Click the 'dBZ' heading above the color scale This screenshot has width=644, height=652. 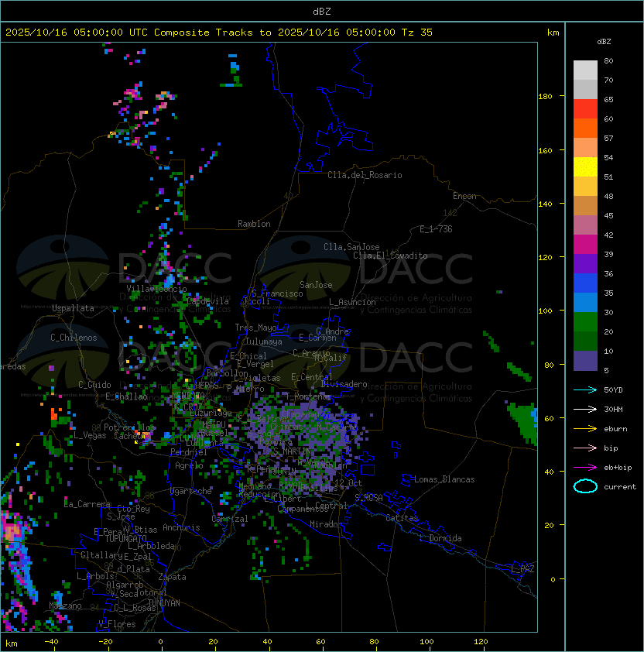pyautogui.click(x=604, y=42)
